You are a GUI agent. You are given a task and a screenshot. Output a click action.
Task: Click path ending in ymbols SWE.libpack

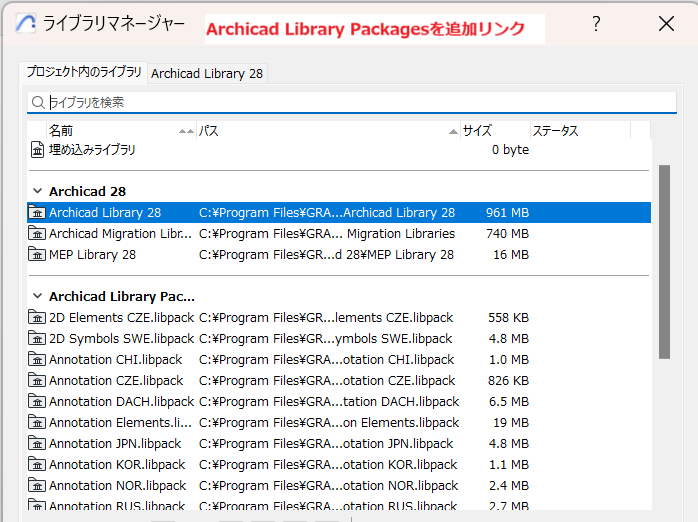pos(325,339)
